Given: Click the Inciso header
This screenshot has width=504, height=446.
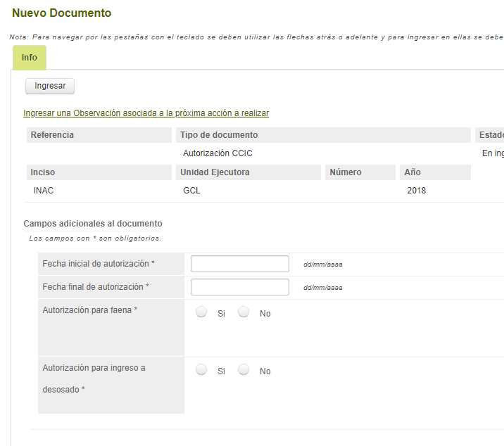Looking at the screenshot, I should [x=99, y=172].
